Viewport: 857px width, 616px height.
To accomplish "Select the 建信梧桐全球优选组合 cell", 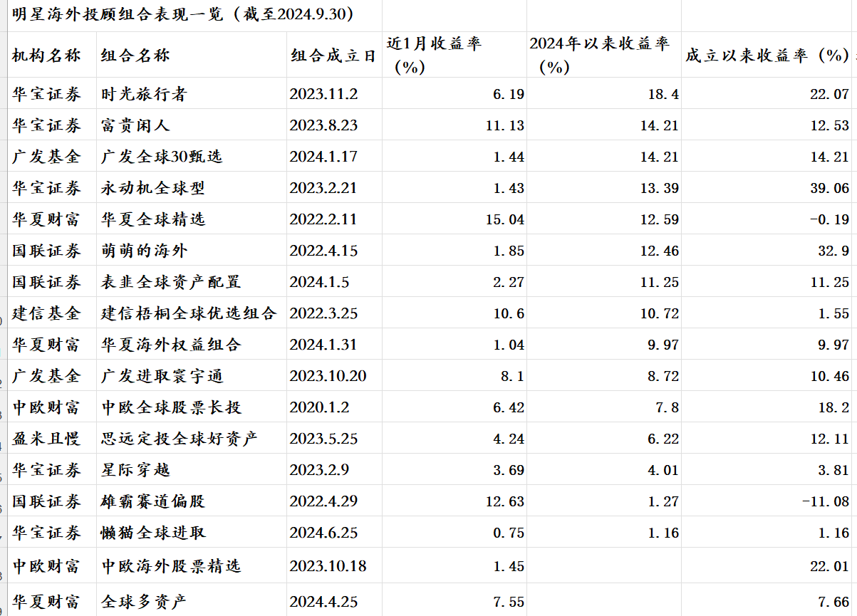I will pyautogui.click(x=192, y=313).
